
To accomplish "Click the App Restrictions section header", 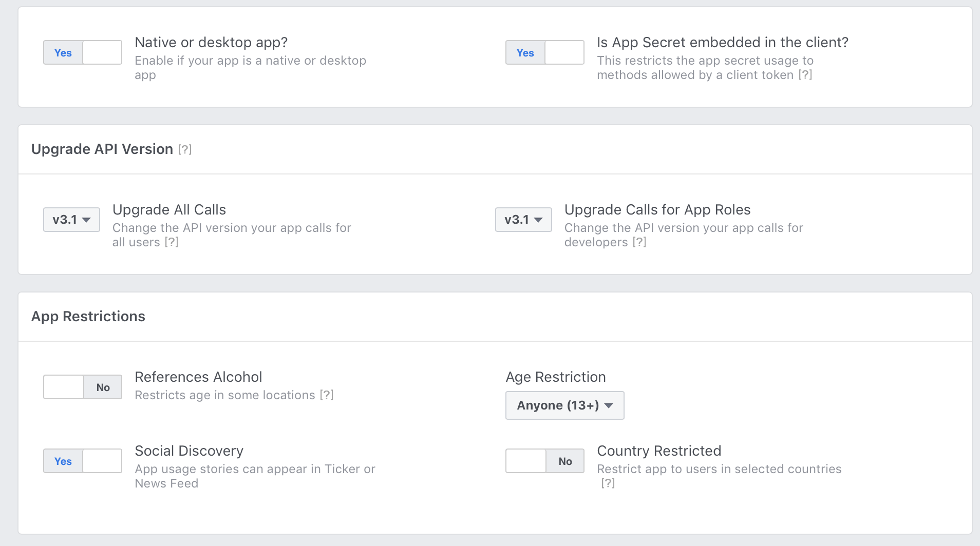I will 88,316.
